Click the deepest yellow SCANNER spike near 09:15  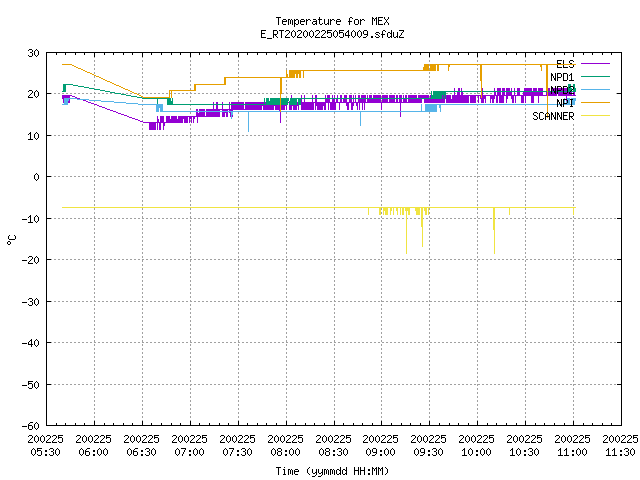[406, 233]
